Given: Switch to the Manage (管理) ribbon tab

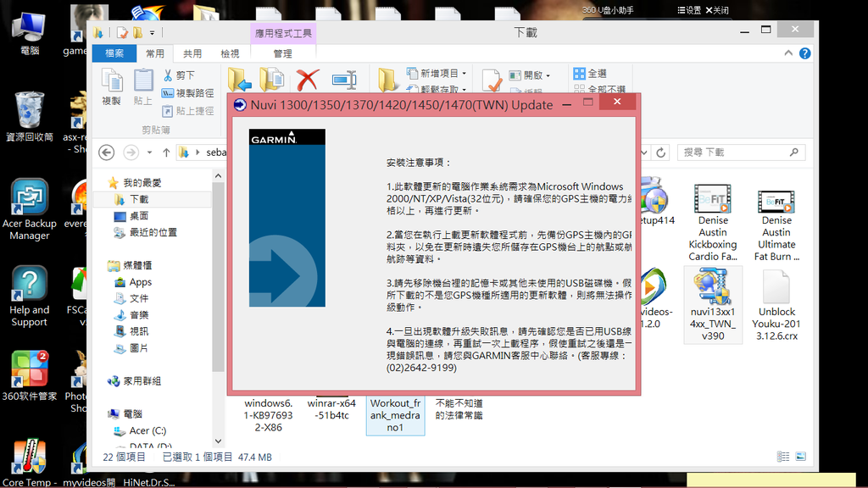Looking at the screenshot, I should point(282,53).
